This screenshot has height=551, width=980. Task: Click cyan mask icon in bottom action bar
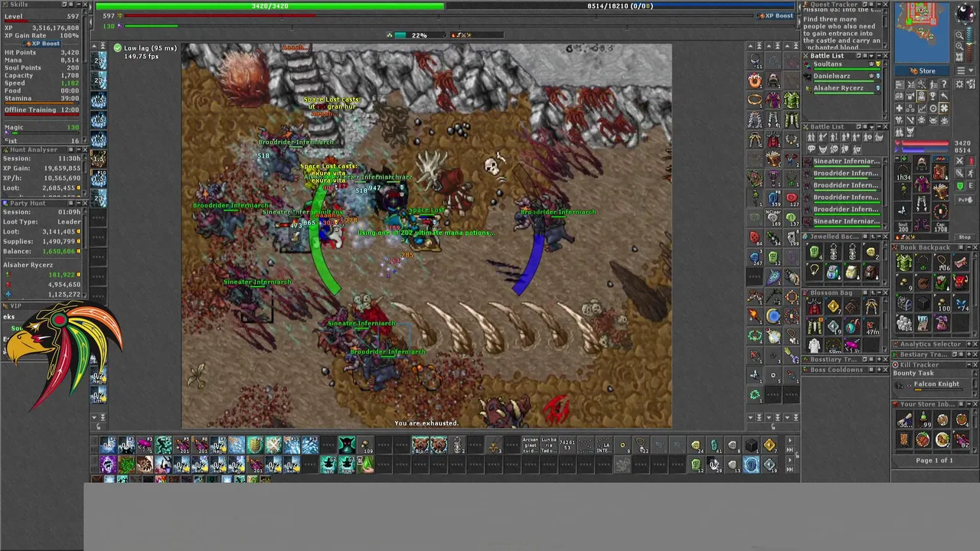click(x=347, y=445)
